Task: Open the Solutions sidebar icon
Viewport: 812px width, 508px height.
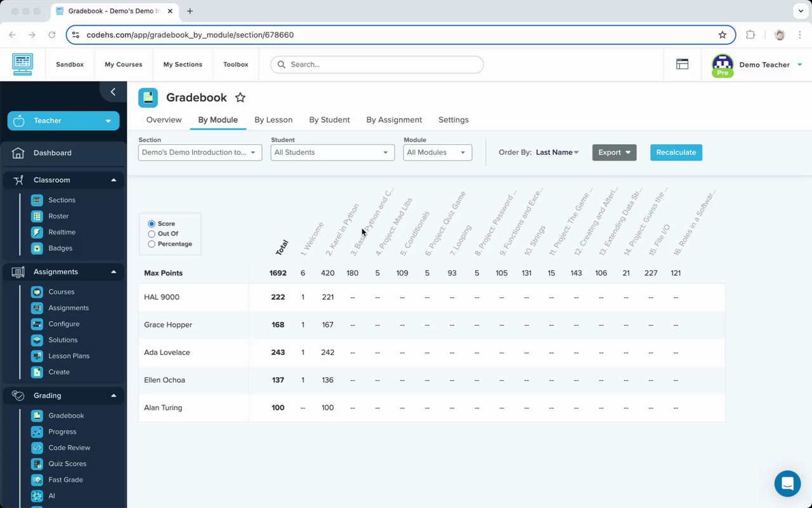Action: pos(37,340)
